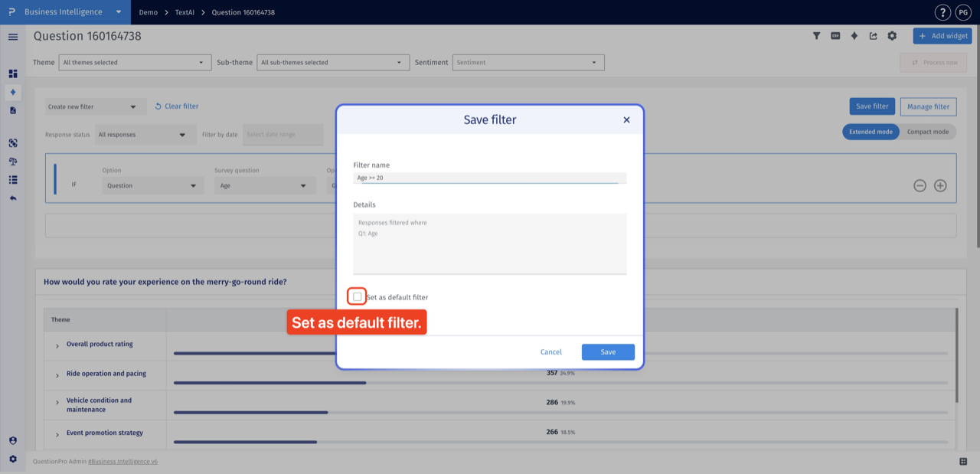Image resolution: width=980 pixels, height=474 pixels.
Task: Open the report document icon in sidebar
Action: (x=13, y=110)
